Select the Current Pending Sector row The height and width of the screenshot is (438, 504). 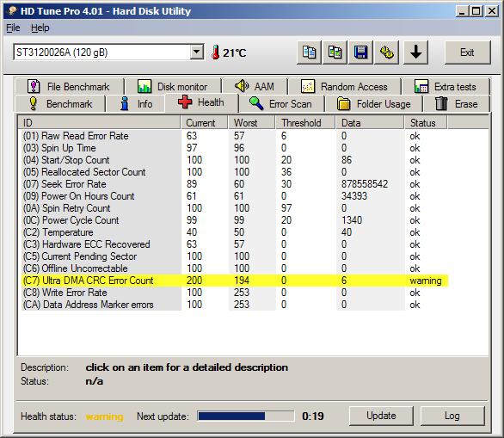pyautogui.click(x=235, y=256)
